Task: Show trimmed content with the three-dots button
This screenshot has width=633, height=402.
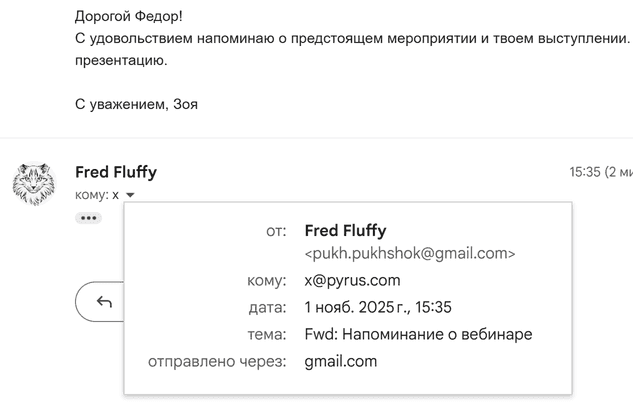Action: (x=90, y=217)
